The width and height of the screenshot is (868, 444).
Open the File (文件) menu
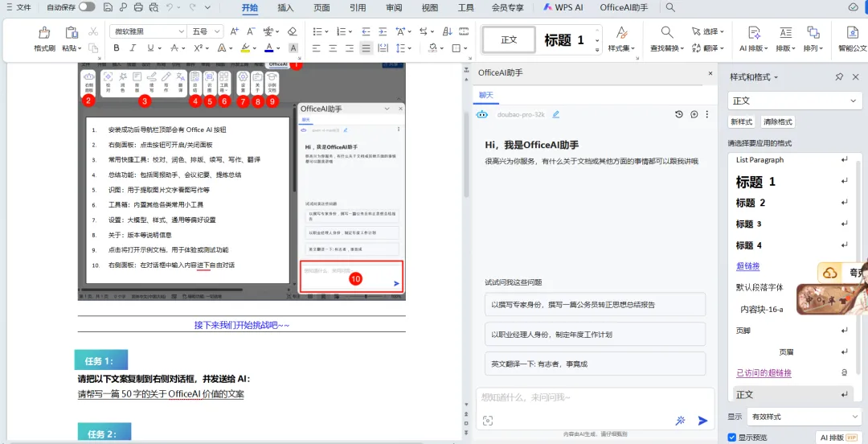(x=18, y=7)
